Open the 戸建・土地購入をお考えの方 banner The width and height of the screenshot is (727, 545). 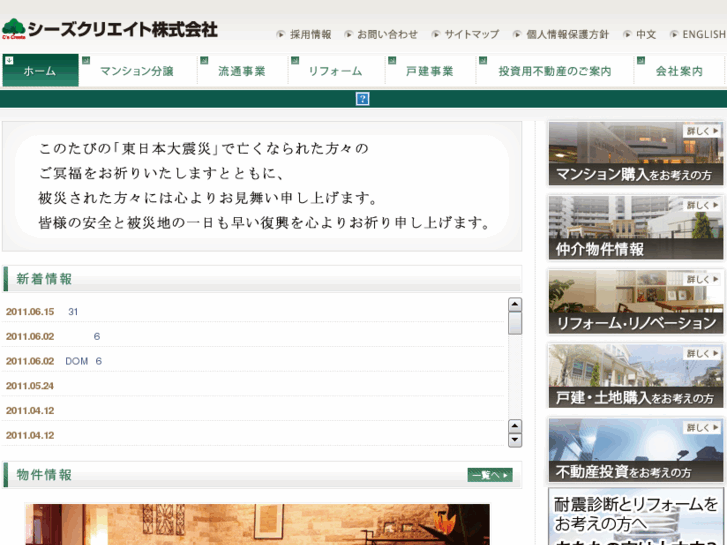click(636, 376)
